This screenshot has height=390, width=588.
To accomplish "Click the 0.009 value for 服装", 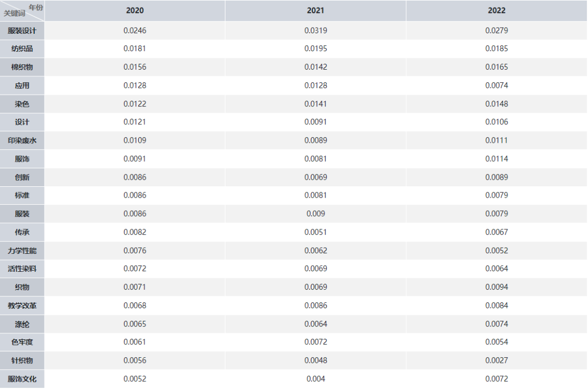I will coord(315,214).
